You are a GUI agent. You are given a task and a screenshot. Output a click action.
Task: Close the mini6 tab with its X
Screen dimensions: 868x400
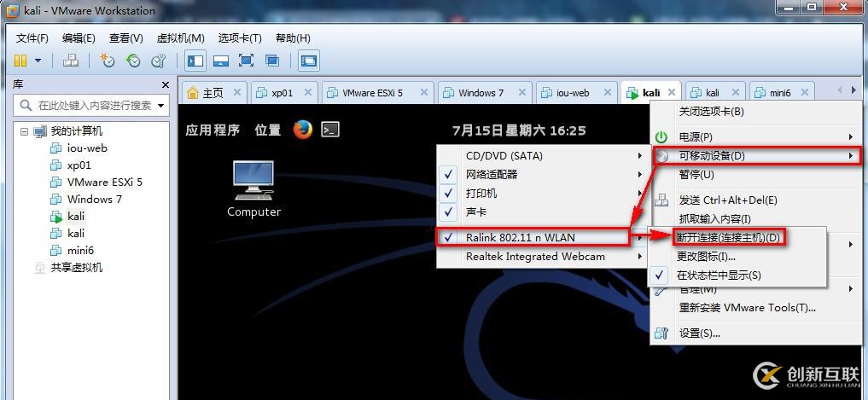pyautogui.click(x=805, y=92)
